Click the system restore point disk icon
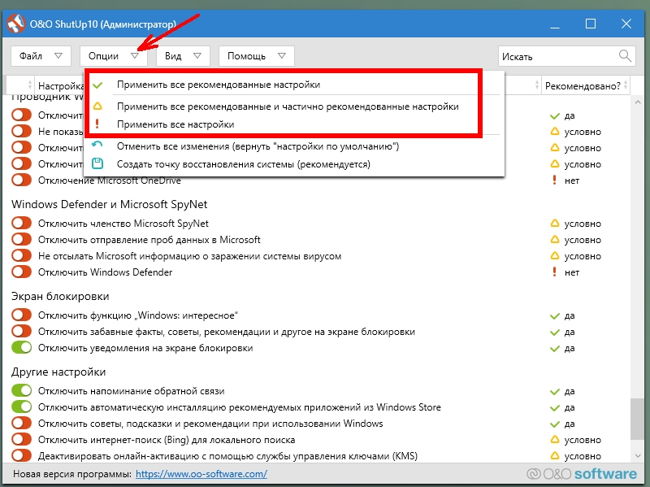The image size is (650, 487). point(97,163)
